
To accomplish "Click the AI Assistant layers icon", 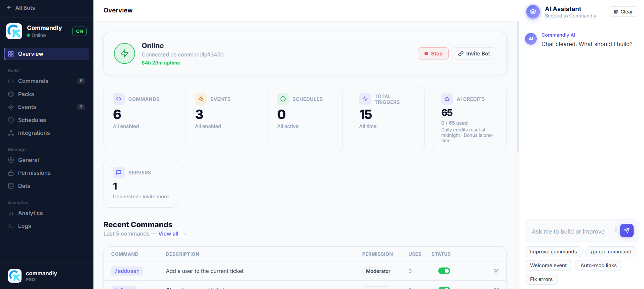I will (533, 12).
